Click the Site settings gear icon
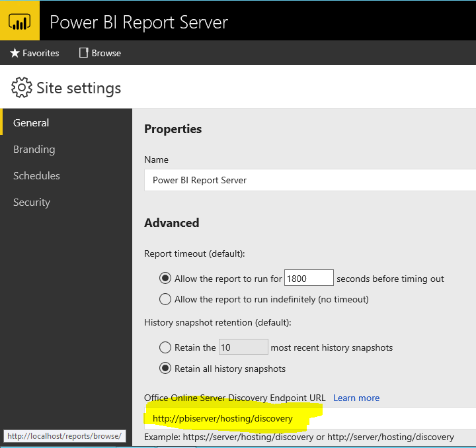Image resolution: width=476 pixels, height=448 pixels. tap(22, 88)
